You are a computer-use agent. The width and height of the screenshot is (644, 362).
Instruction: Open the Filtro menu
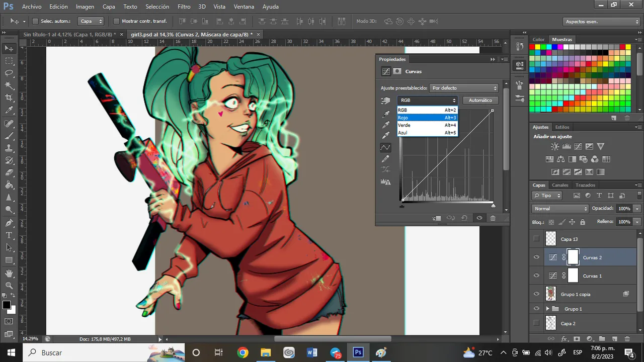pos(184,7)
